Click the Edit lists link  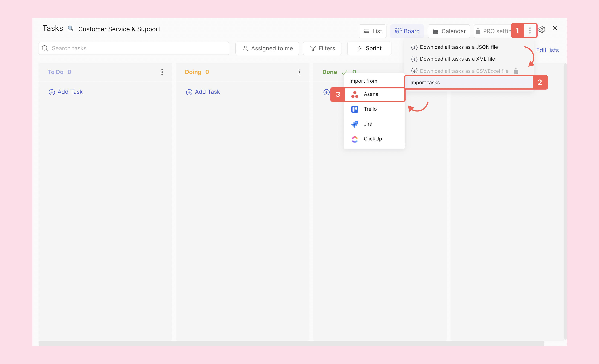pyautogui.click(x=547, y=50)
